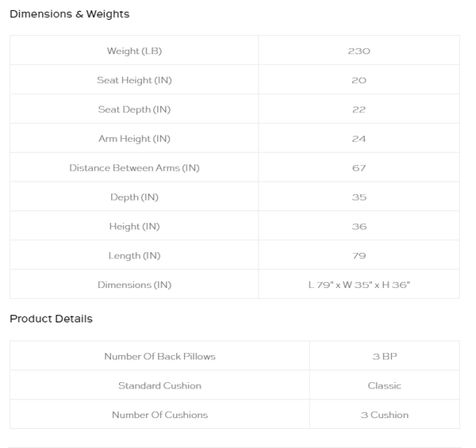Click the 3 BP value cell

click(384, 355)
